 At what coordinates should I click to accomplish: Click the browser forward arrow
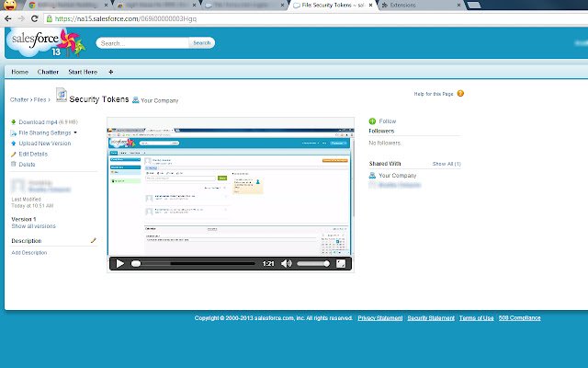pos(21,18)
